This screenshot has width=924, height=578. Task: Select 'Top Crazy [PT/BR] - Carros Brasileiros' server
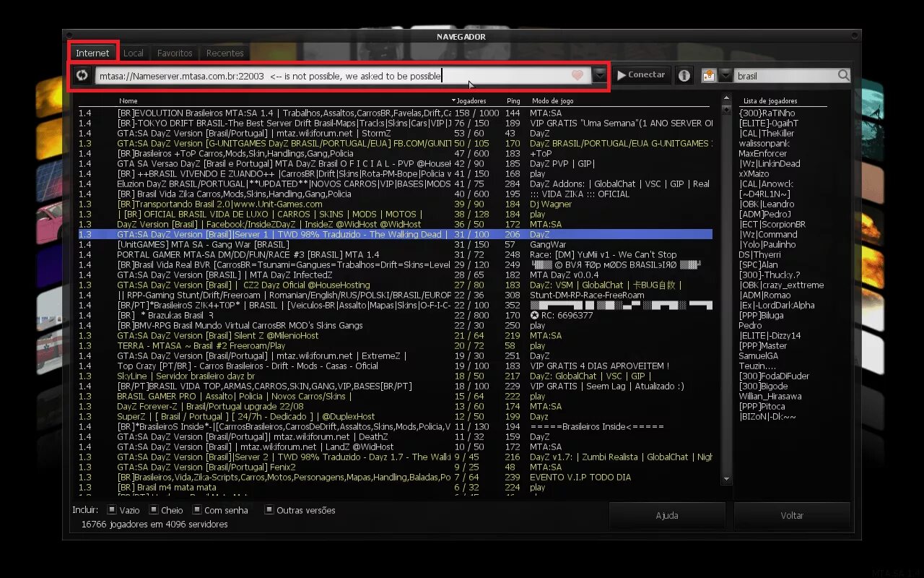396,366
